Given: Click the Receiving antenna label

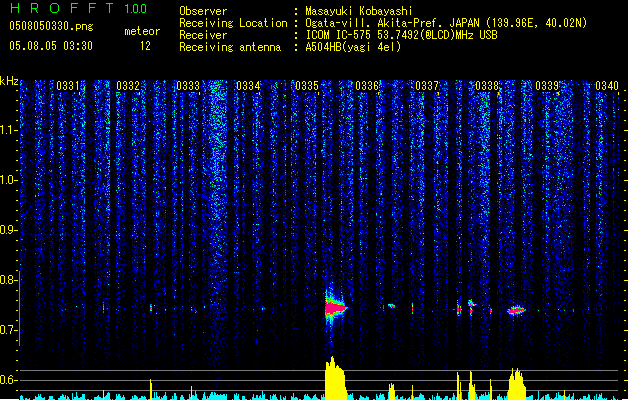Looking at the screenshot, I should point(230,47).
